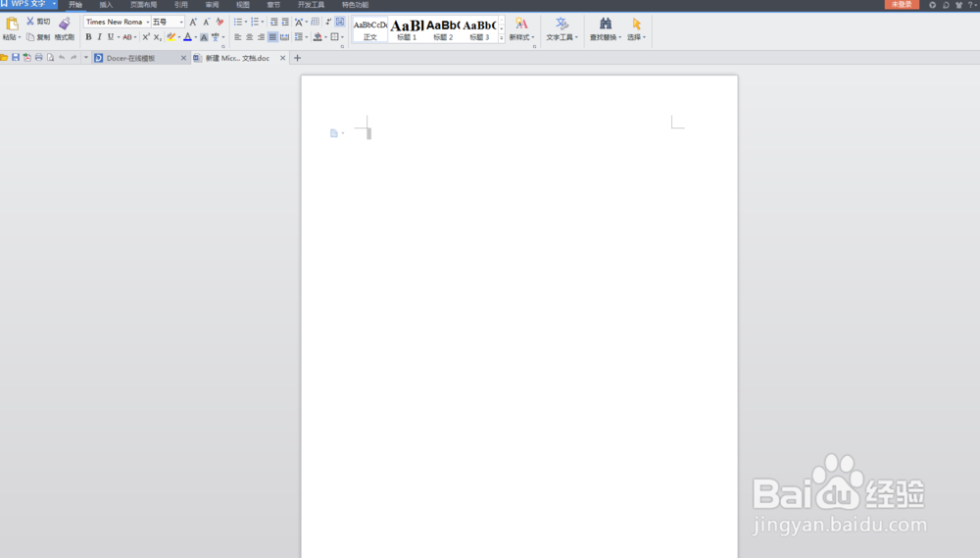This screenshot has height=558, width=980.
Task: Switch to the 视图 (View) tab
Action: coord(242,4)
